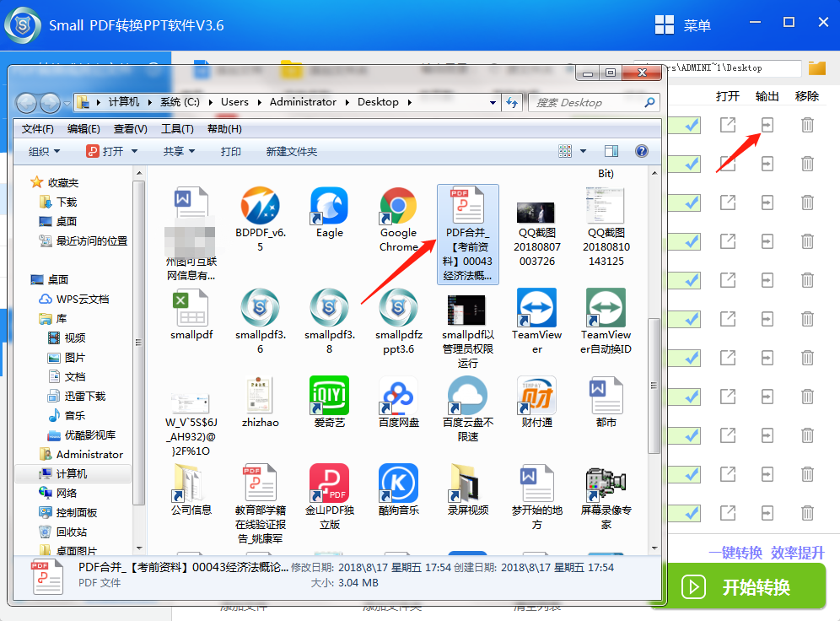Open the view options dropdown arrow
The image size is (840, 621).
tap(584, 151)
